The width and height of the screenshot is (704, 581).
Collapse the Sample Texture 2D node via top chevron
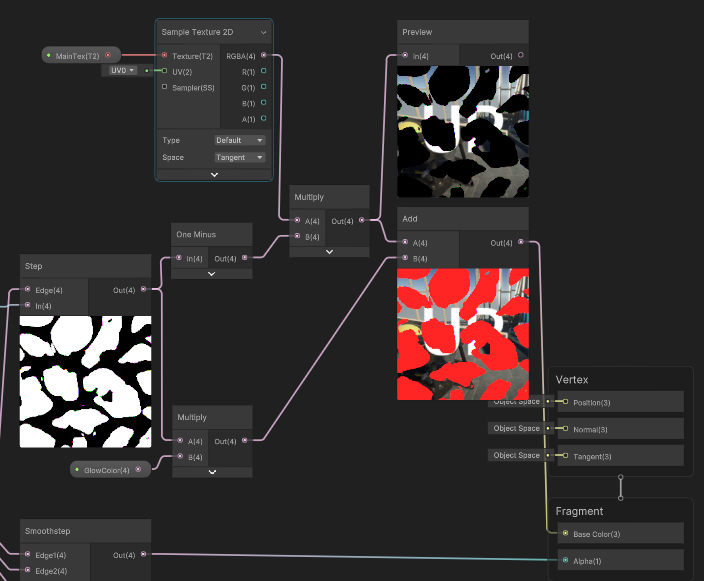[263, 32]
